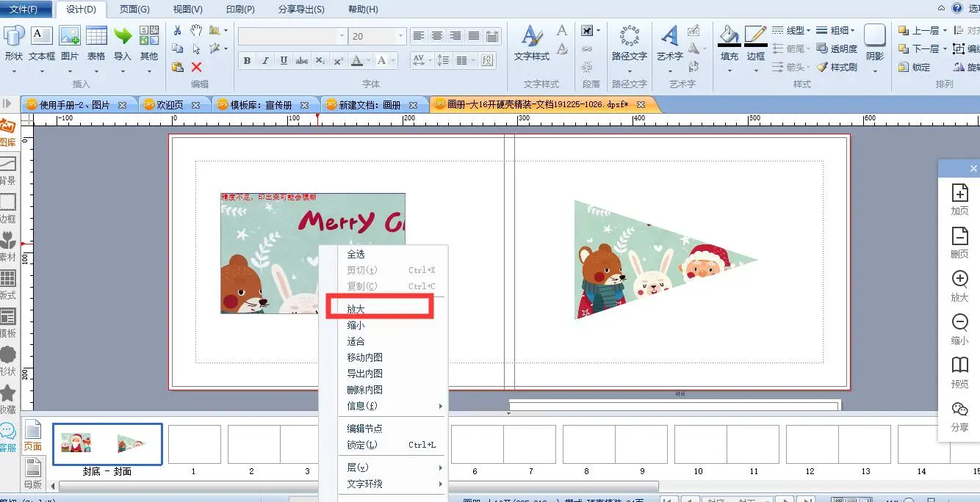Switch to the 视图(V) ribbon tab
The width and height of the screenshot is (980, 502).
(187, 10)
